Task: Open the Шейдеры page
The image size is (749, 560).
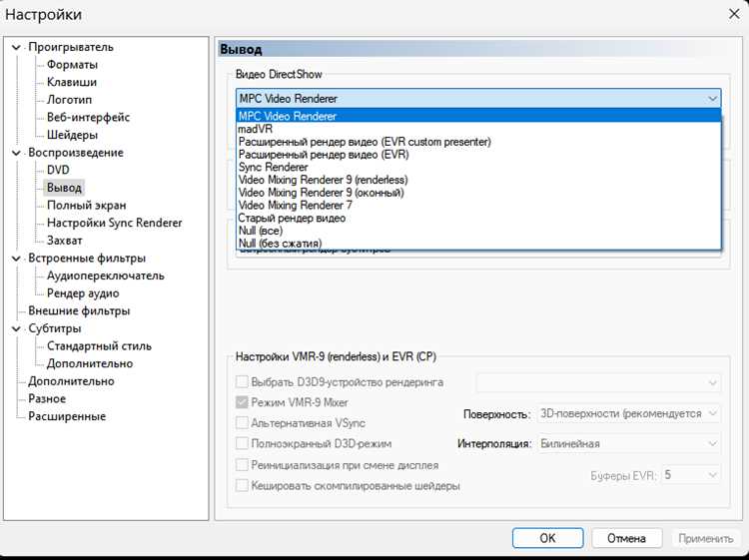Action: [x=72, y=135]
